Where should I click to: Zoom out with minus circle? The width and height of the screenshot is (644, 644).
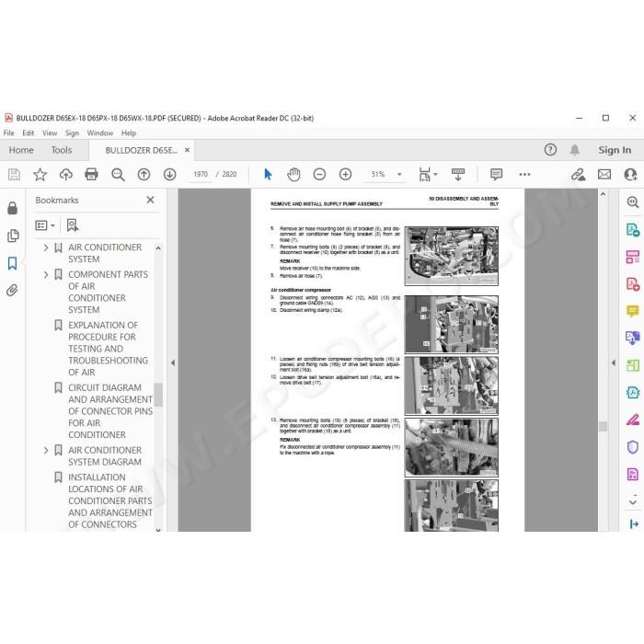(319, 175)
